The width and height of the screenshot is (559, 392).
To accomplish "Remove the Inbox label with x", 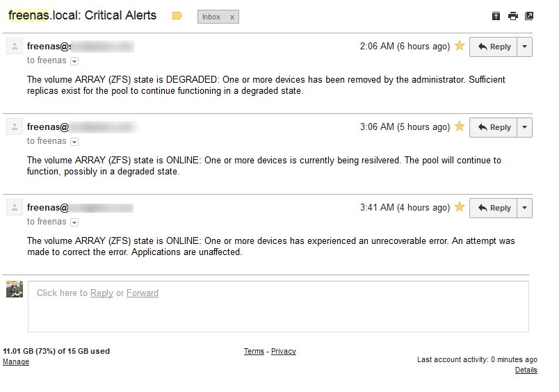I will click(x=232, y=17).
